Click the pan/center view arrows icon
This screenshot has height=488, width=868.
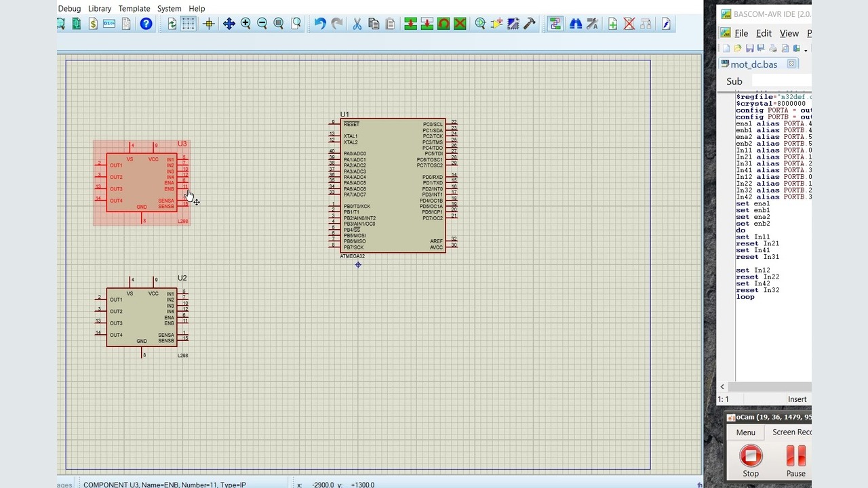tap(229, 24)
